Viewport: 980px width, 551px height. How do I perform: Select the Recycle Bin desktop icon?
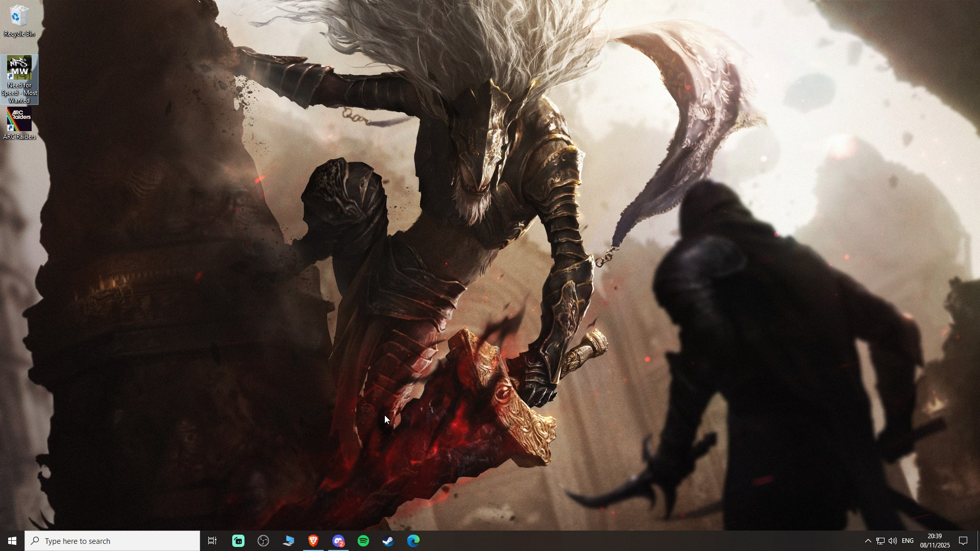coord(19,20)
